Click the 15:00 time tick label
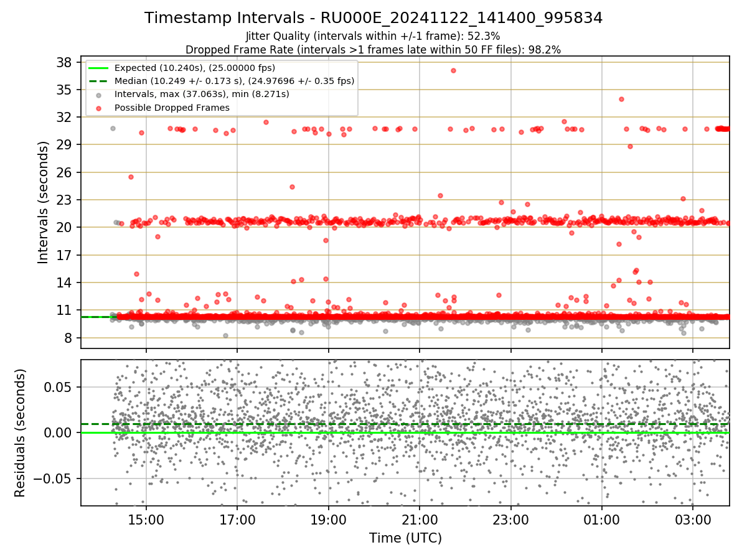747x560 pixels. pyautogui.click(x=146, y=520)
